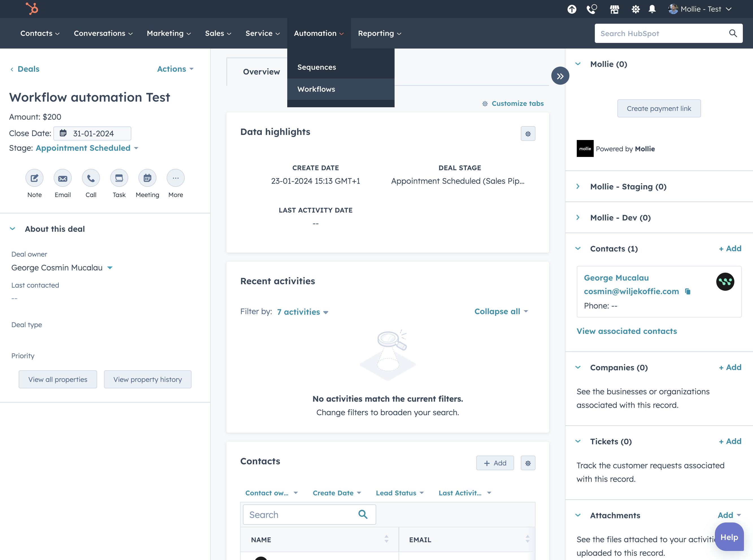Viewport: 753px width, 560px height.
Task: Click the Wiljekoffie contact avatar
Action: 725,282
